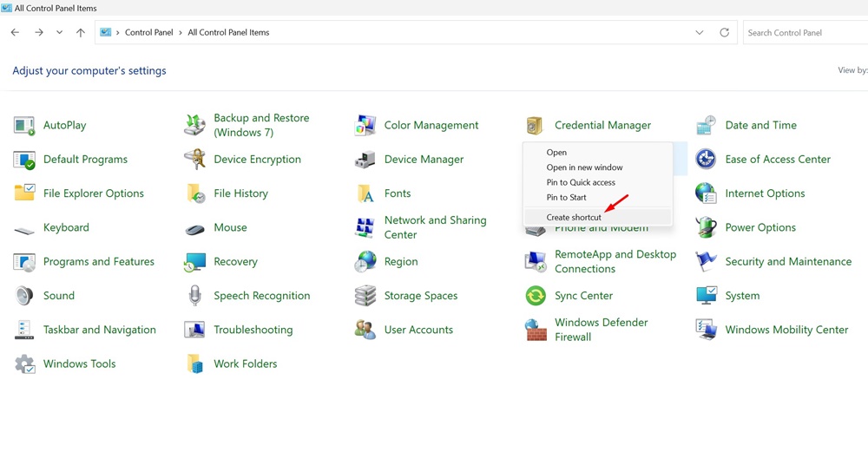Expand the address bar history dropdown
Viewport: 868px width, 465px height.
pos(700,33)
